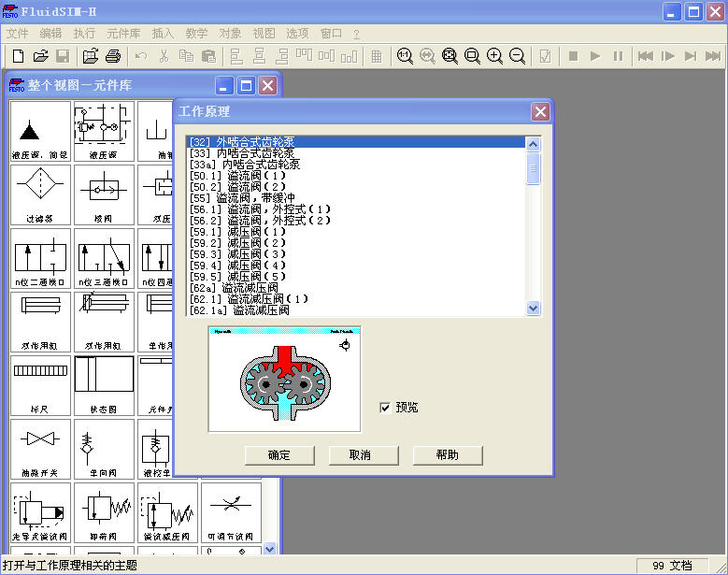728x575 pixels.
Task: Click the skip to start playback button
Action: (x=646, y=56)
